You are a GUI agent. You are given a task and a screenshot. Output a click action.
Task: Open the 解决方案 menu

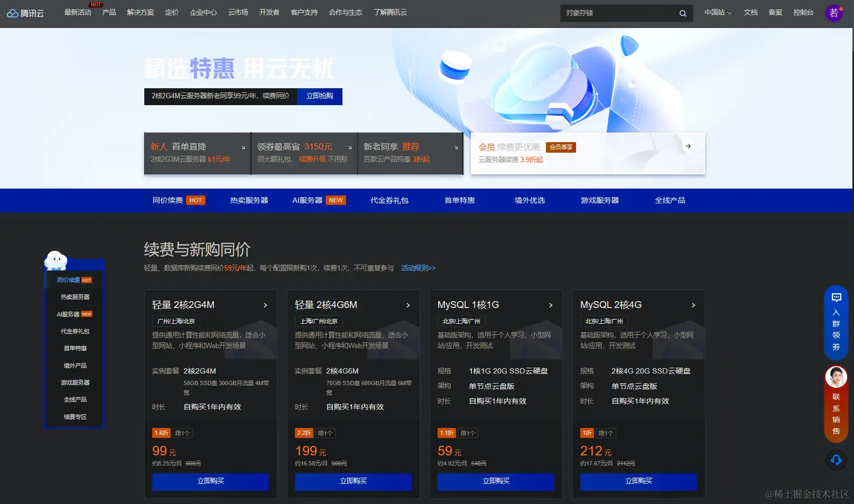141,13
